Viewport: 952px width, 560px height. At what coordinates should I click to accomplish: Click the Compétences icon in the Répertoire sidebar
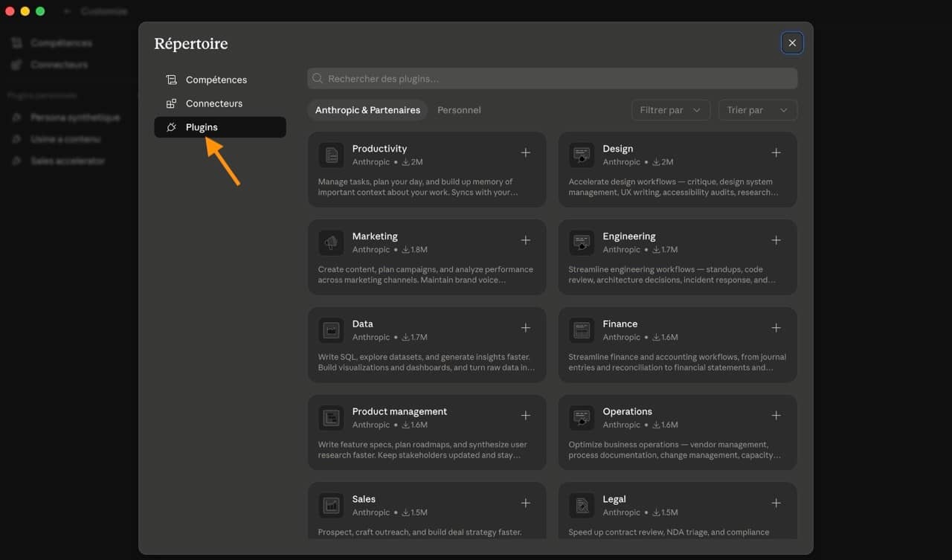click(171, 80)
